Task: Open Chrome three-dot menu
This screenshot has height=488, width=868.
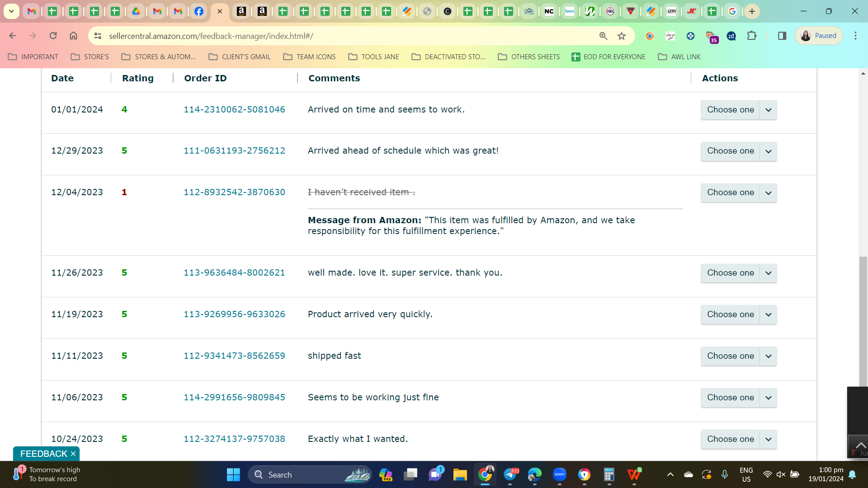Action: tap(855, 36)
